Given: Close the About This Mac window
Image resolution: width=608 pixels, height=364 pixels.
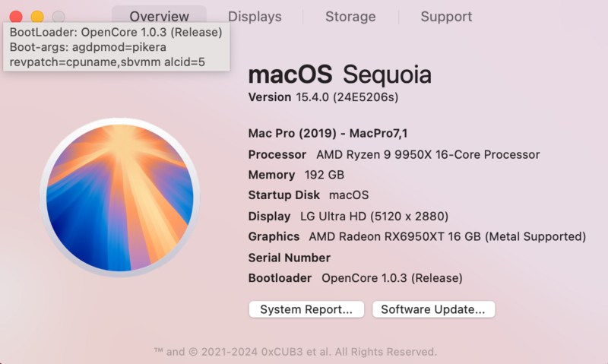Looking at the screenshot, I should (16, 16).
